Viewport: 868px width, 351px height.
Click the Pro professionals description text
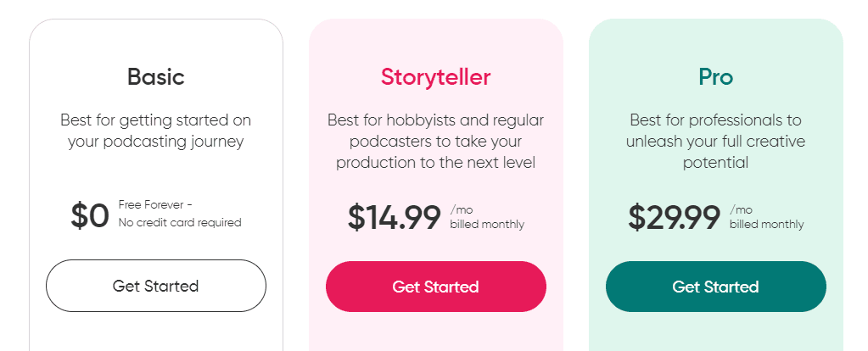(716, 141)
